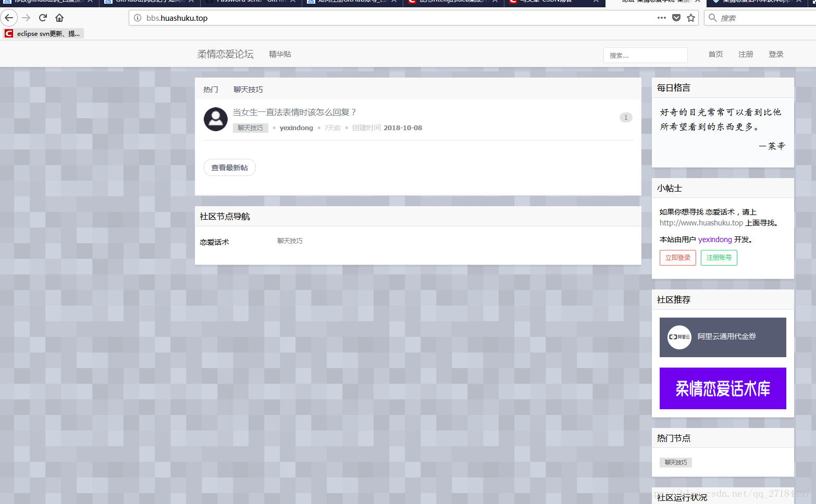Show site information icon in address bar
The image size is (816, 504).
[138, 18]
